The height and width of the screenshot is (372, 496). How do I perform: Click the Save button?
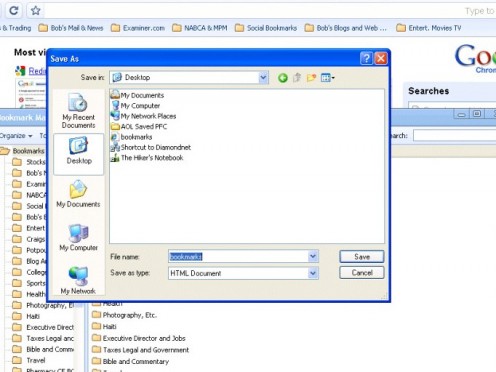click(x=362, y=257)
